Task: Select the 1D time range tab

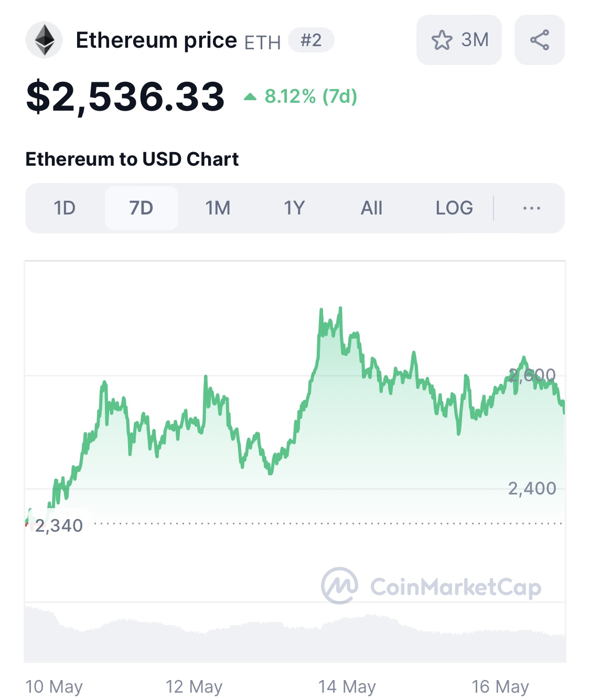Action: pyautogui.click(x=65, y=208)
